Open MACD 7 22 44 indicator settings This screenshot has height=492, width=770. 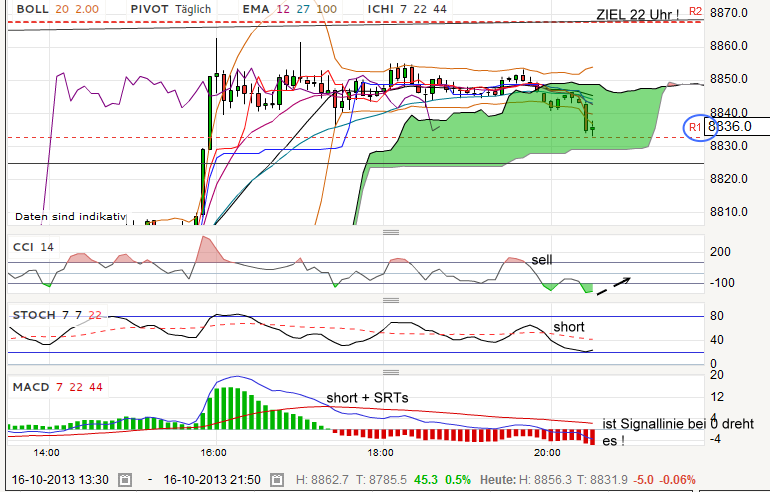click(57, 387)
